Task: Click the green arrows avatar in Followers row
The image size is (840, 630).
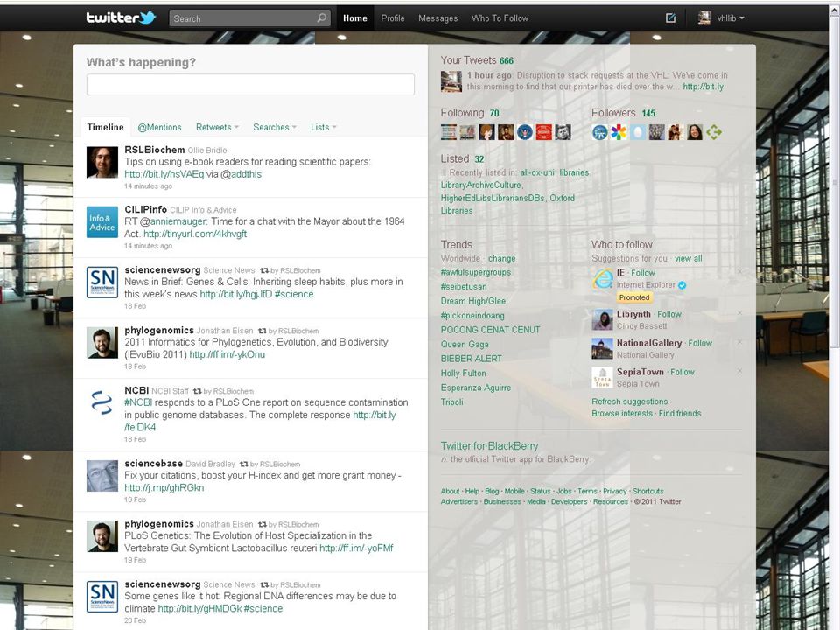Action: (x=714, y=132)
